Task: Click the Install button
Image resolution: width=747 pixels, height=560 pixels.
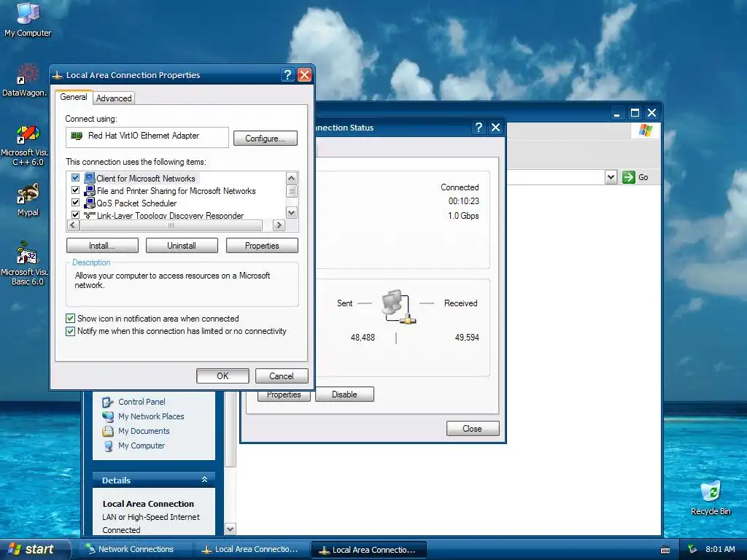Action: coord(102,246)
